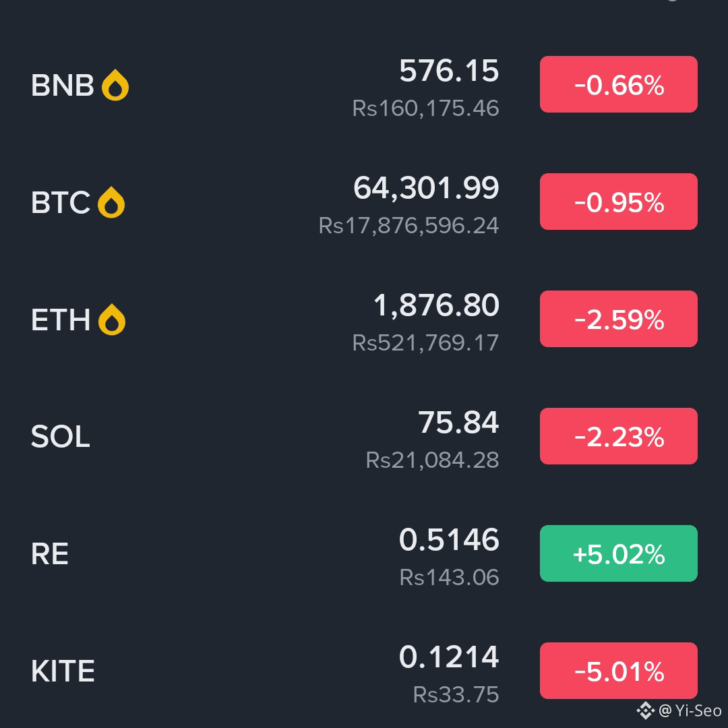
Task: Open the RE token listing
Action: tap(364, 553)
